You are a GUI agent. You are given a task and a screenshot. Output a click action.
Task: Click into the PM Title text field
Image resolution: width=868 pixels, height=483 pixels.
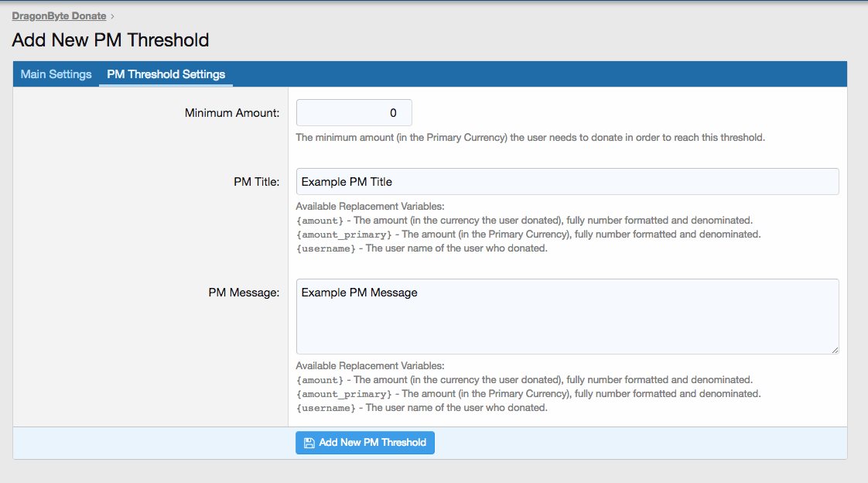[x=567, y=182]
